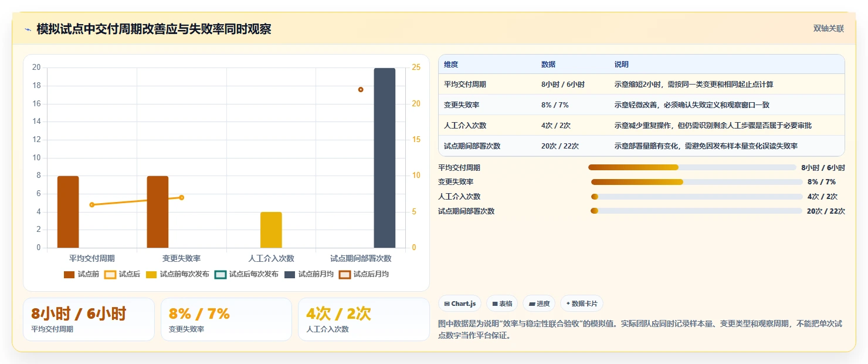Click the 进度 tag chip
The image size is (868, 364).
539,304
